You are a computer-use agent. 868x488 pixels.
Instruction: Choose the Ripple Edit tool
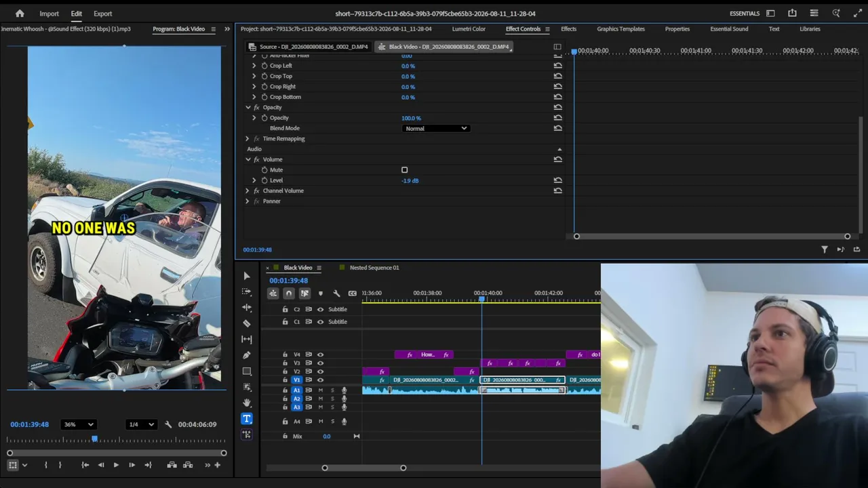(x=247, y=308)
